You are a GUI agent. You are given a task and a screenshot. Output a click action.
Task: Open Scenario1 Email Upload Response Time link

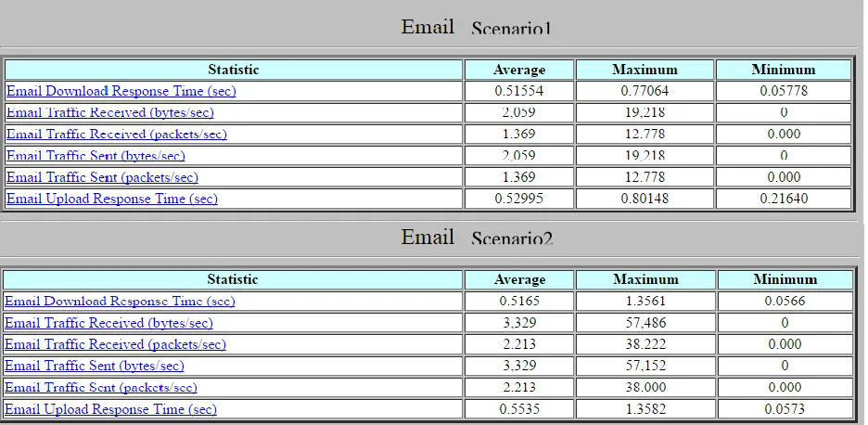click(112, 199)
